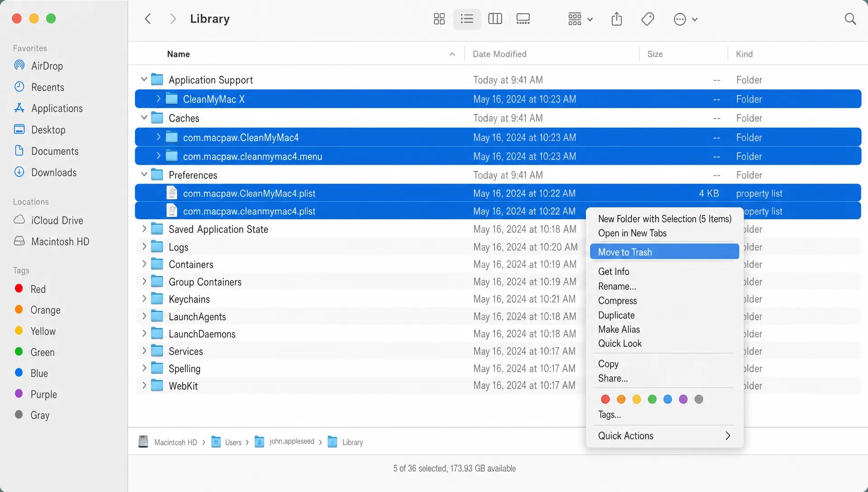868x492 pixels.
Task: Select the Orange tag in sidebar
Action: tap(38, 310)
